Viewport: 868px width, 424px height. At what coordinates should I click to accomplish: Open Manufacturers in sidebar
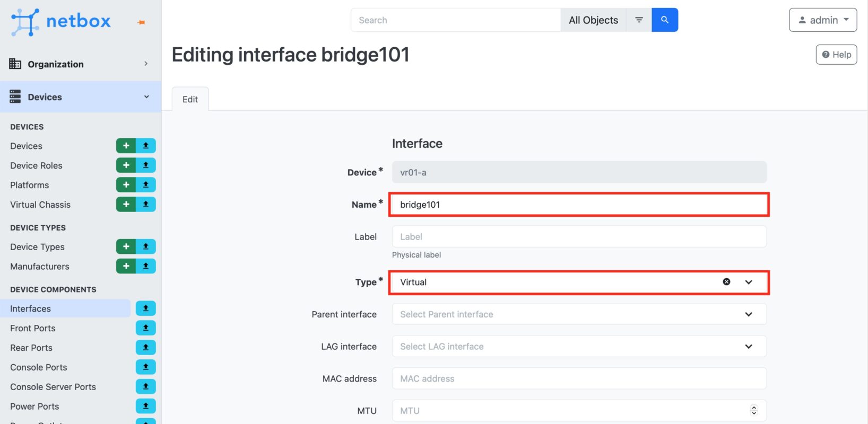(x=40, y=267)
